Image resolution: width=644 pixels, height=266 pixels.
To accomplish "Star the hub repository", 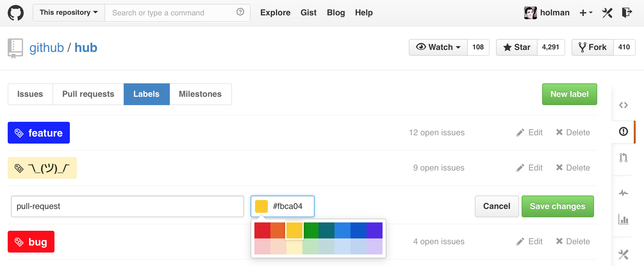I will click(517, 47).
